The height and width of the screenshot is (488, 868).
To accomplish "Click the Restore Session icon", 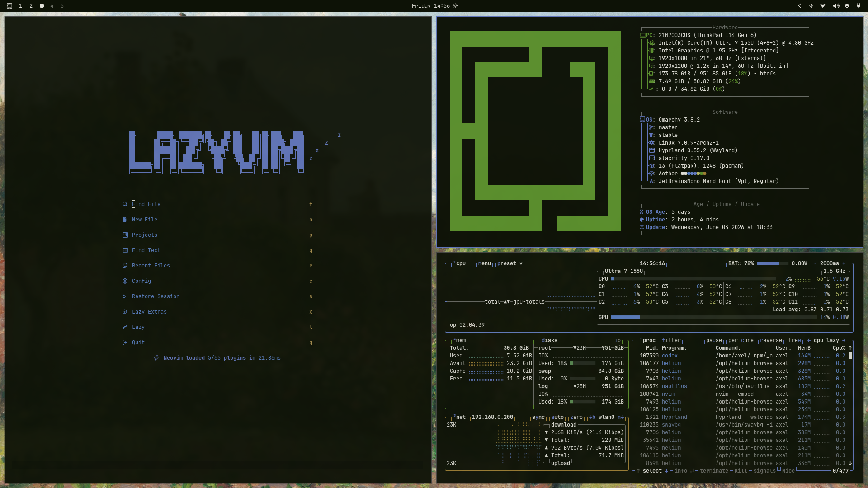I will [124, 296].
